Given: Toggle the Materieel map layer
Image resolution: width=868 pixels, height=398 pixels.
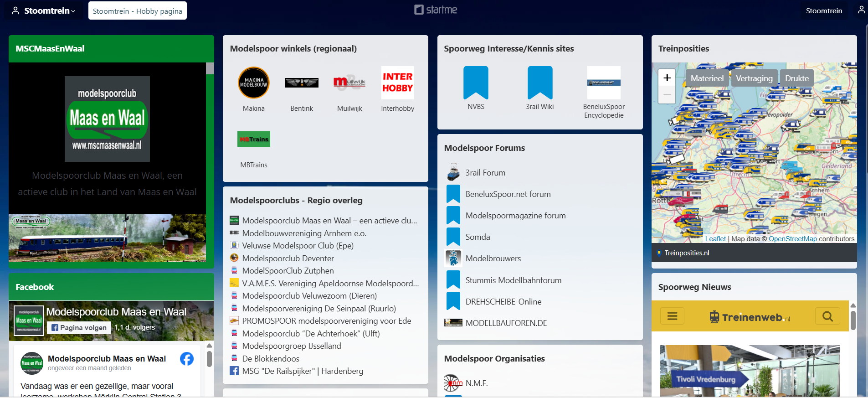Looking at the screenshot, I should [x=707, y=78].
